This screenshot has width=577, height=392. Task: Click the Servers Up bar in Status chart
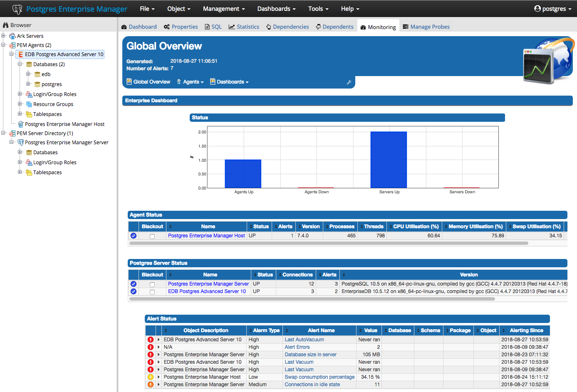click(x=389, y=160)
